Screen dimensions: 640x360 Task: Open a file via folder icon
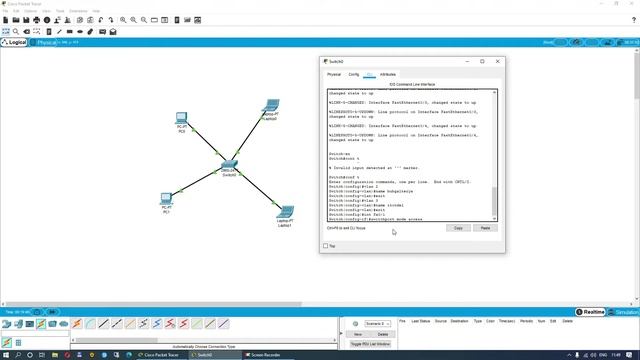tap(16, 20)
